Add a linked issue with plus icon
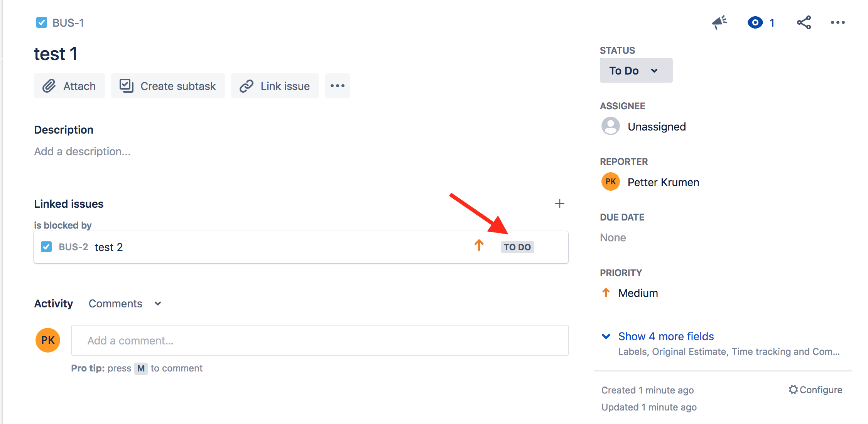 point(559,204)
